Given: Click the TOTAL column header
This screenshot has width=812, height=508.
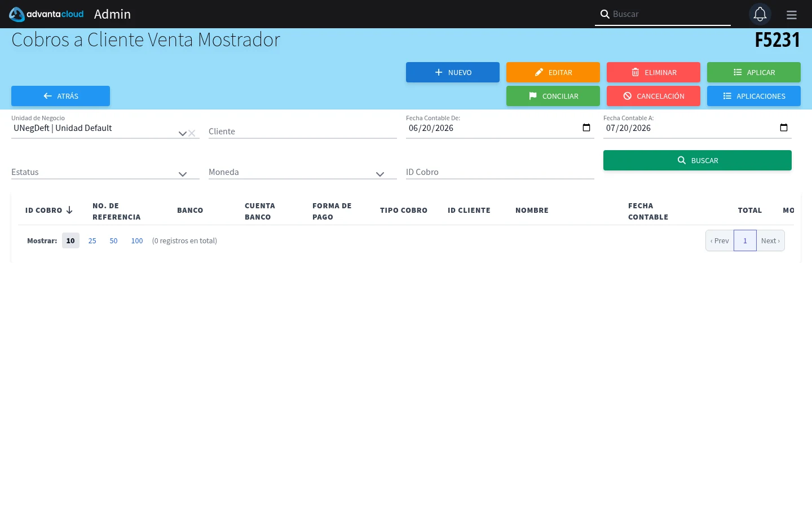Looking at the screenshot, I should (x=750, y=210).
